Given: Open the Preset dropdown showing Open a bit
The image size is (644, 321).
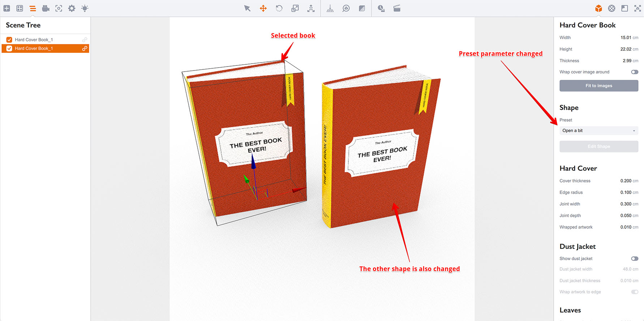Looking at the screenshot, I should (598, 130).
